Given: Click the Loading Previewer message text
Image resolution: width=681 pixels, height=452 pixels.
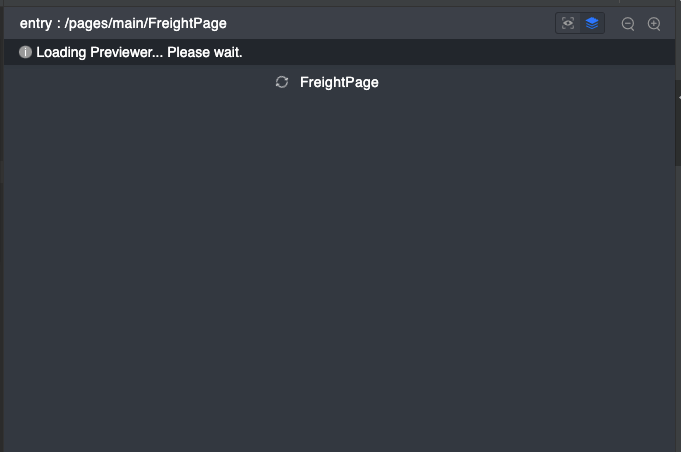Looking at the screenshot, I should pos(139,53).
